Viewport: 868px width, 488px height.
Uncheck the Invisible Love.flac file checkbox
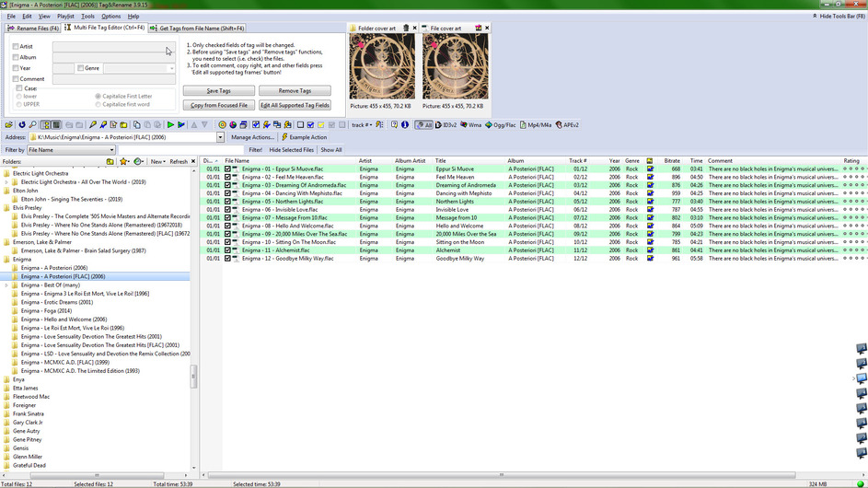227,209
